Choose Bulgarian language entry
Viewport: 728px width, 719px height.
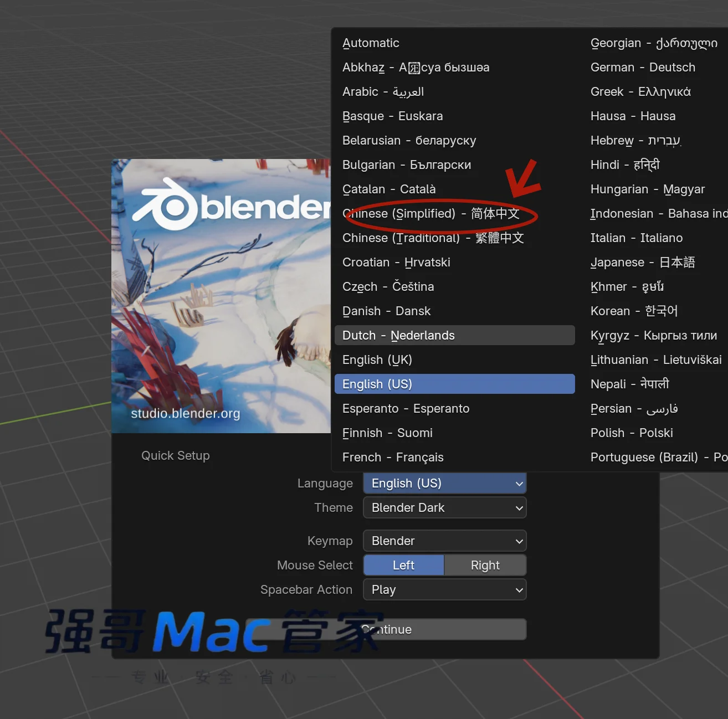click(x=454, y=165)
